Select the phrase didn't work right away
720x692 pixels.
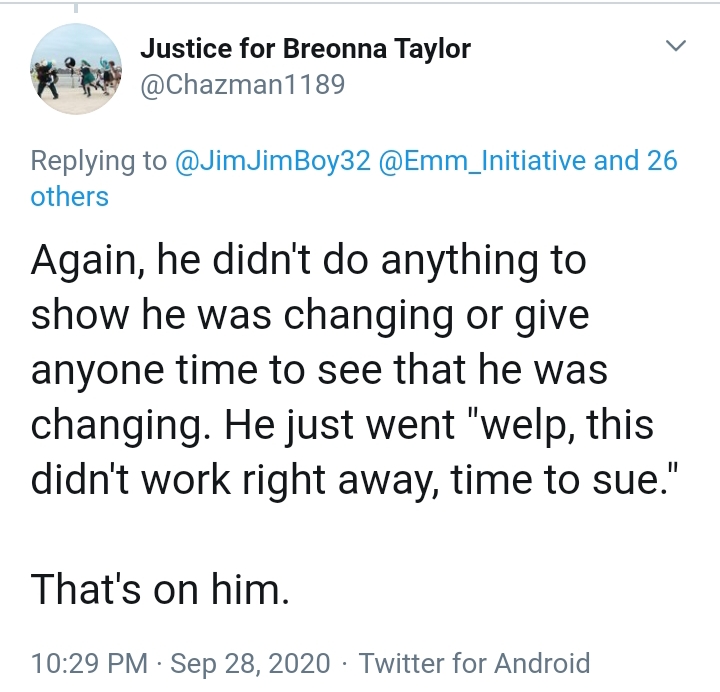click(x=232, y=480)
